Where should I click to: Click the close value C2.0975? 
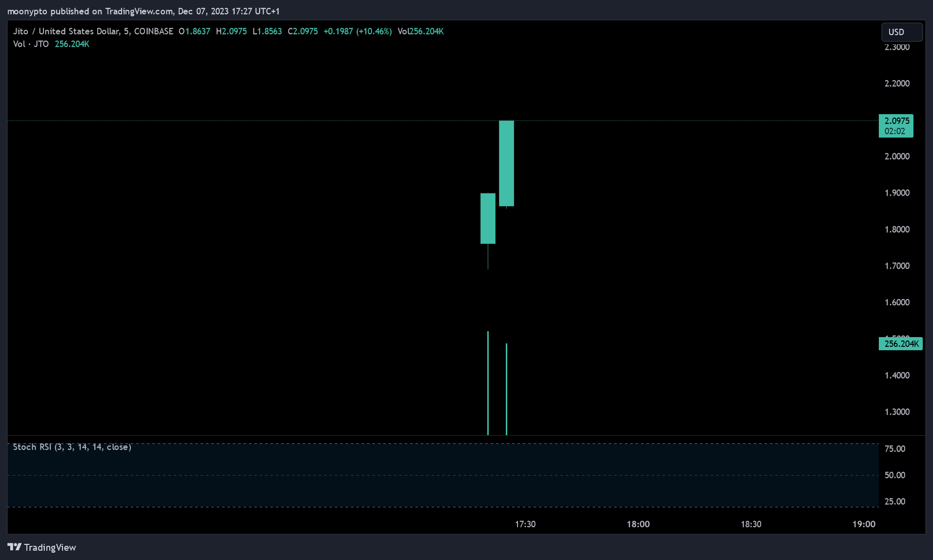tap(303, 31)
